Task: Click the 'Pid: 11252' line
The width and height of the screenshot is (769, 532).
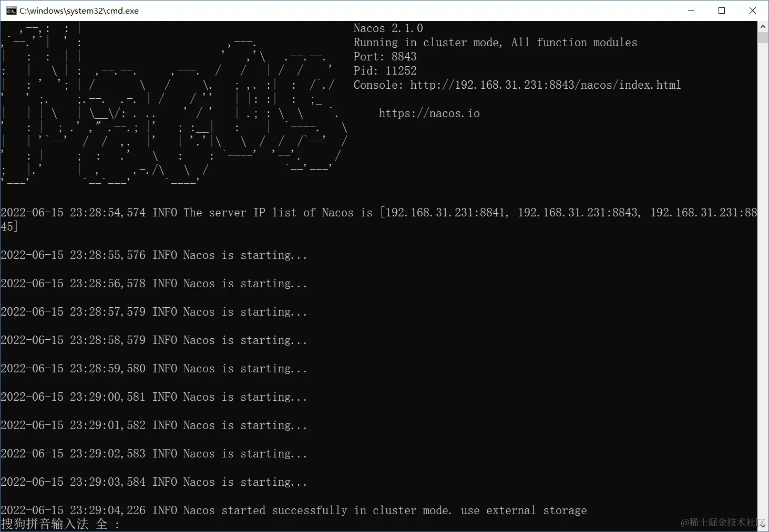Action: click(x=385, y=71)
